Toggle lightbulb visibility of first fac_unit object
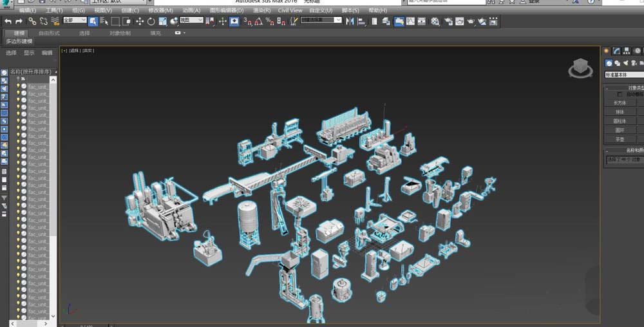Screen dimensions: 644x327 coord(18,86)
